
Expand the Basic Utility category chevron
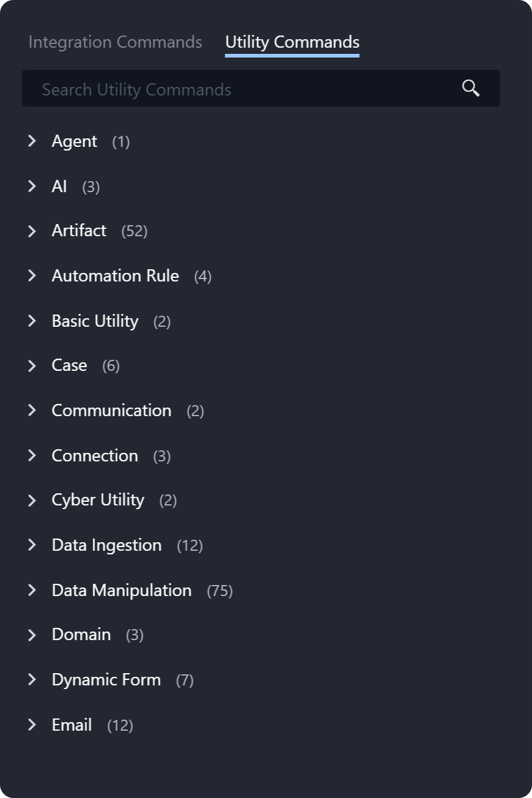point(32,321)
